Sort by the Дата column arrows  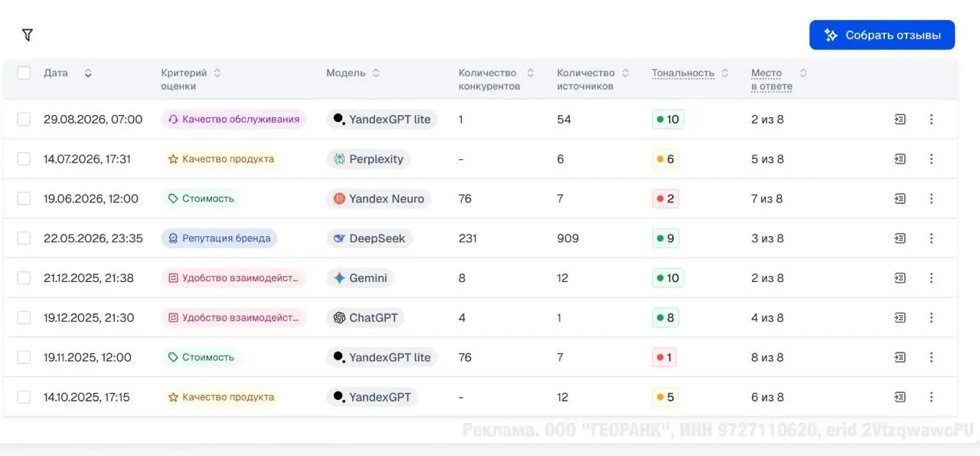(x=88, y=73)
